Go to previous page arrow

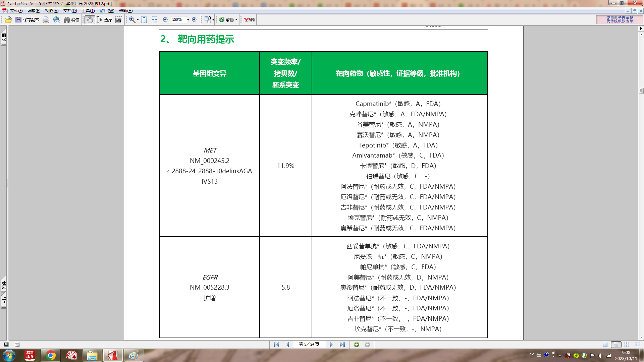pos(287,345)
